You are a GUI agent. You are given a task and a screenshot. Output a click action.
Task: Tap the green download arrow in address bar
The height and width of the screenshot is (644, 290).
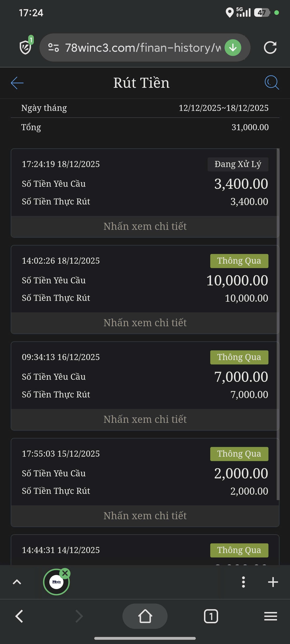point(233,47)
